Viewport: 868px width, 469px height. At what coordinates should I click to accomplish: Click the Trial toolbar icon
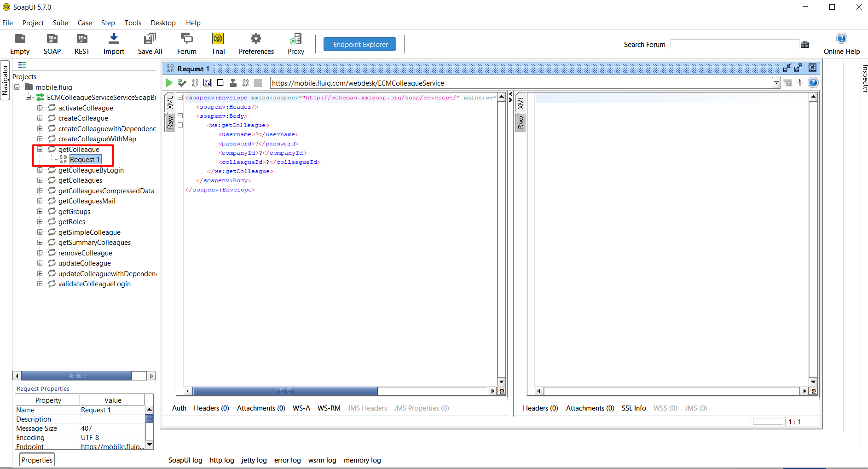point(218,44)
